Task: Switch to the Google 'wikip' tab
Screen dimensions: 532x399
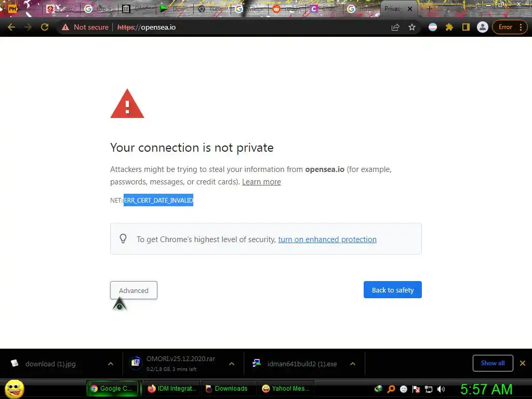Action: [x=250, y=9]
